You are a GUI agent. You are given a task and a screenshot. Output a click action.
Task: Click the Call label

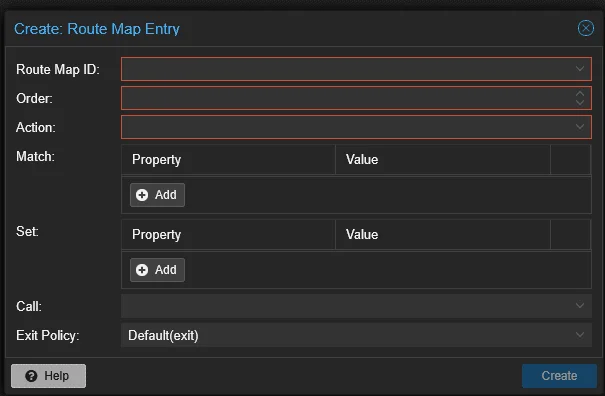(29, 306)
